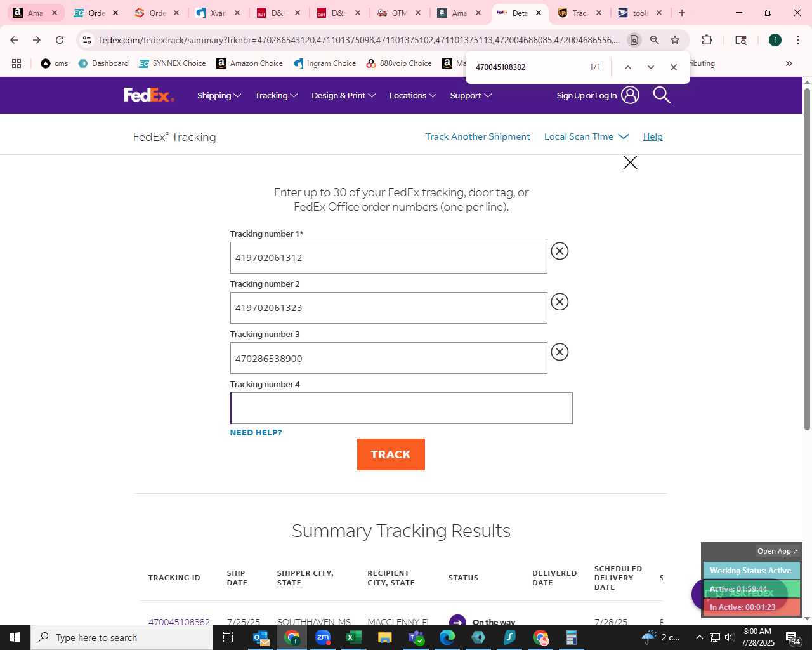Click the user account avatar icon
Image resolution: width=812 pixels, height=650 pixels.
click(630, 95)
